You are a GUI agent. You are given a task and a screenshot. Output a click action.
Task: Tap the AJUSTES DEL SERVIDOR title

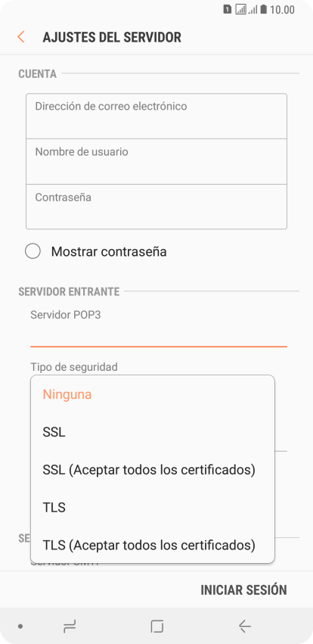pos(112,37)
